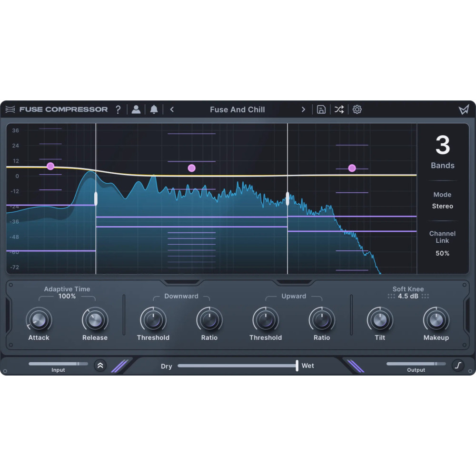Click the Downward Threshold knob
Viewport: 476px width, 476px height.
pos(153,320)
